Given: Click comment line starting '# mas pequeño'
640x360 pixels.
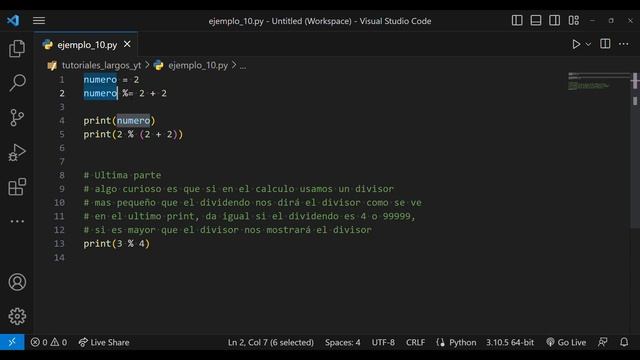Looking at the screenshot, I should point(253,202).
